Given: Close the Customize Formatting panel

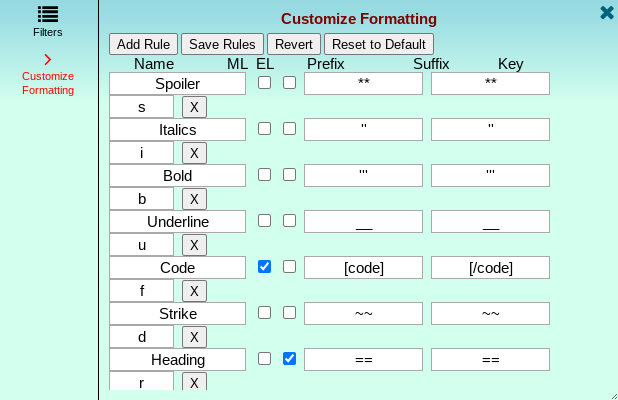Looking at the screenshot, I should pyautogui.click(x=607, y=13).
